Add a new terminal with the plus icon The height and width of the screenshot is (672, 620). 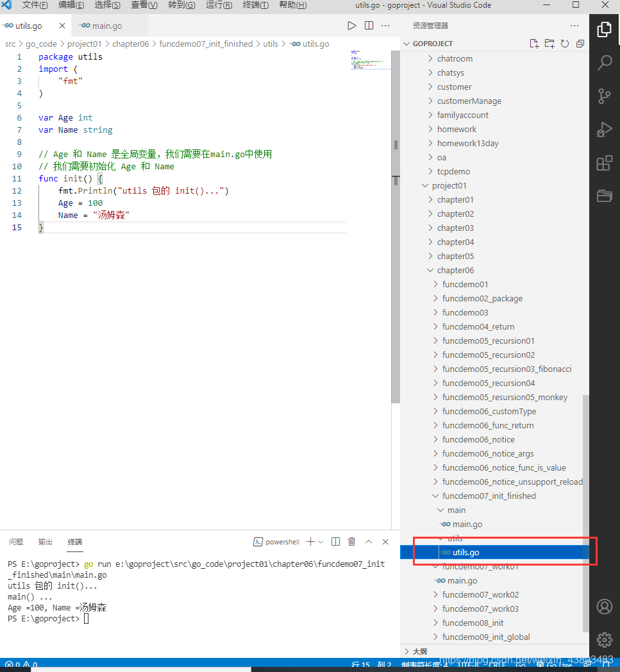click(x=310, y=541)
